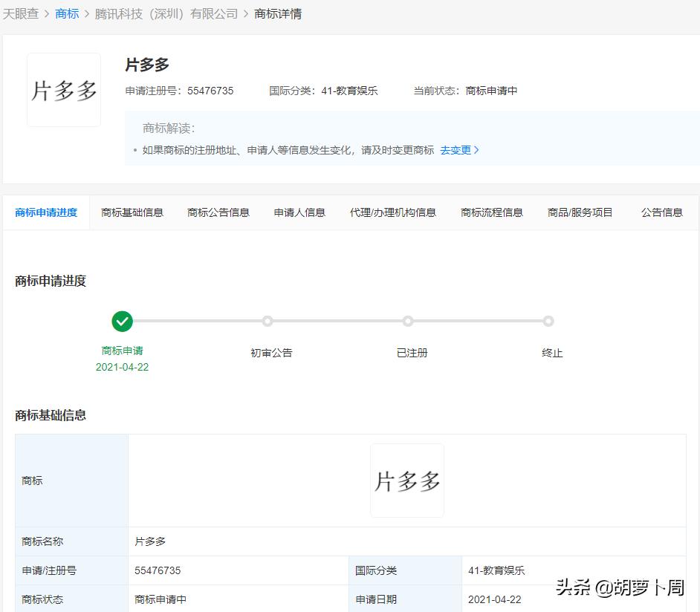Open the 商标公告信息 tab
Viewport: 700px width, 612px height.
click(x=218, y=212)
